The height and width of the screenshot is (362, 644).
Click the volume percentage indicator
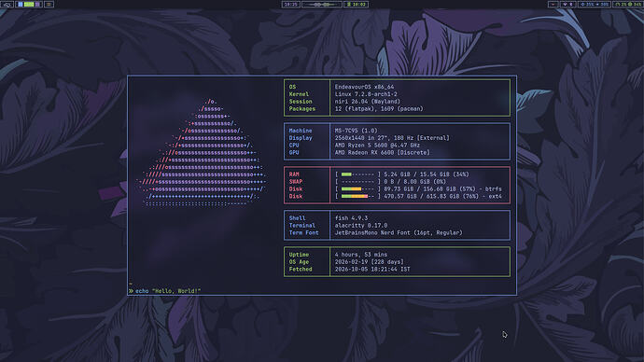click(603, 4)
